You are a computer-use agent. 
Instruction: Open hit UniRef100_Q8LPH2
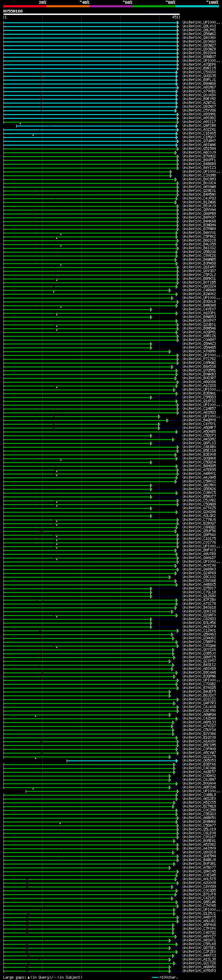point(199,30)
